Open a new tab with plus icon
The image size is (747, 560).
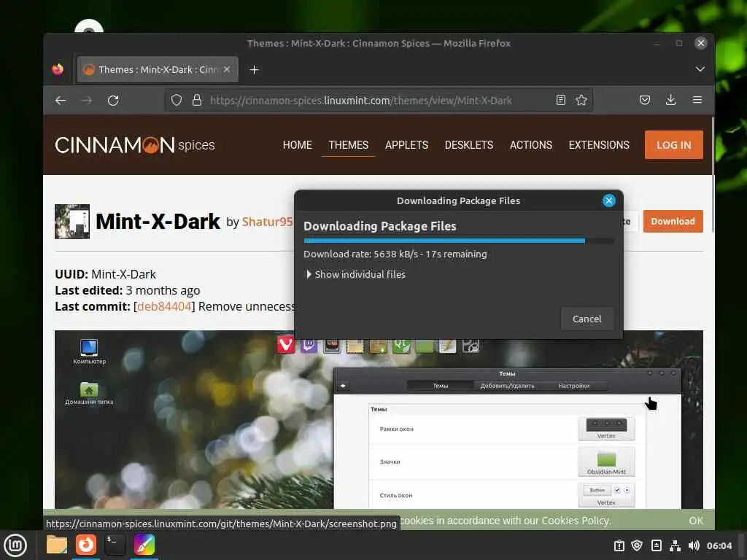[x=255, y=70]
